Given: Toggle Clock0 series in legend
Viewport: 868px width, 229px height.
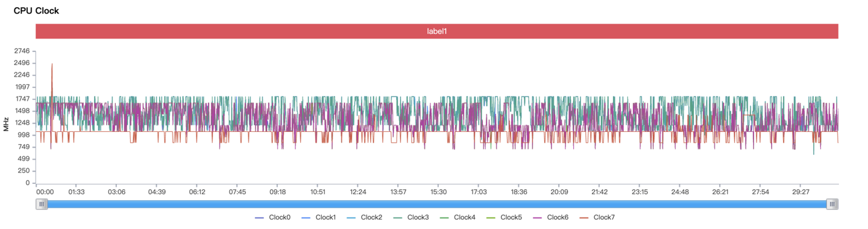Looking at the screenshot, I should click(273, 218).
